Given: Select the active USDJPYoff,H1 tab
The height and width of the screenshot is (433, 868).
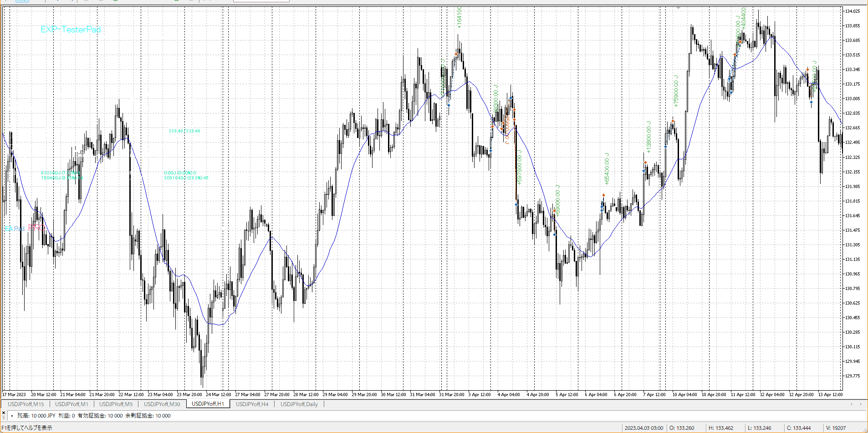Looking at the screenshot, I should point(208,404).
